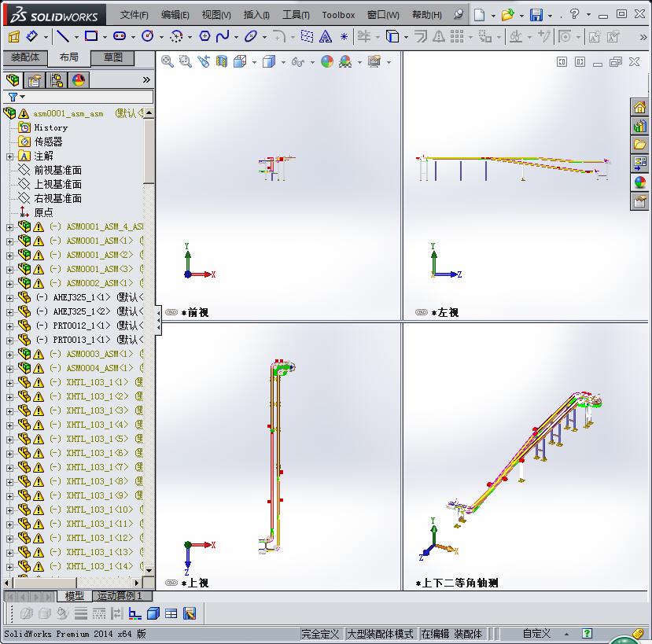Select the Spline tool

pyautogui.click(x=223, y=37)
